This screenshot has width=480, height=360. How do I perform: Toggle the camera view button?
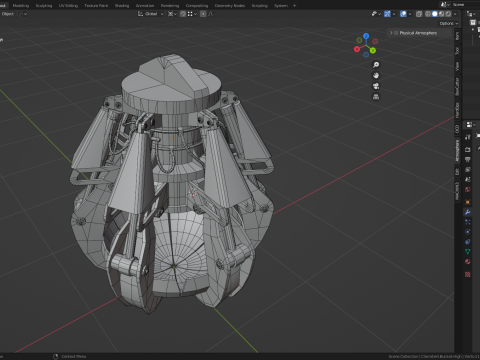pyautogui.click(x=376, y=86)
